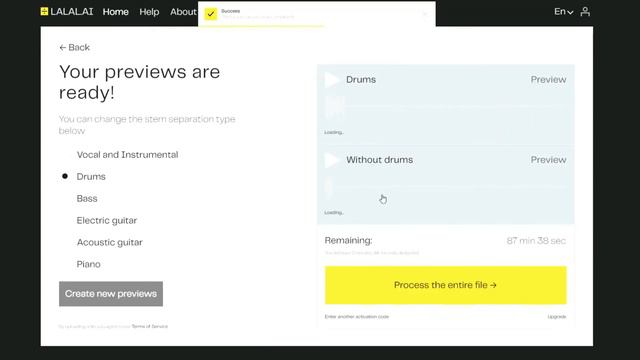Screen dimensions: 640x360
Task: Open the Home menu item
Action: [x=116, y=12]
